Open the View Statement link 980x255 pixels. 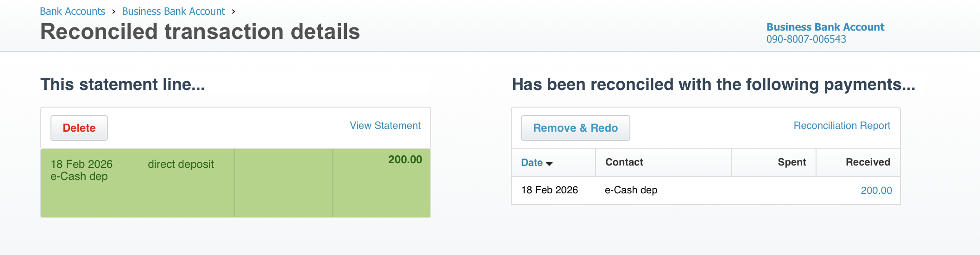pyautogui.click(x=385, y=126)
